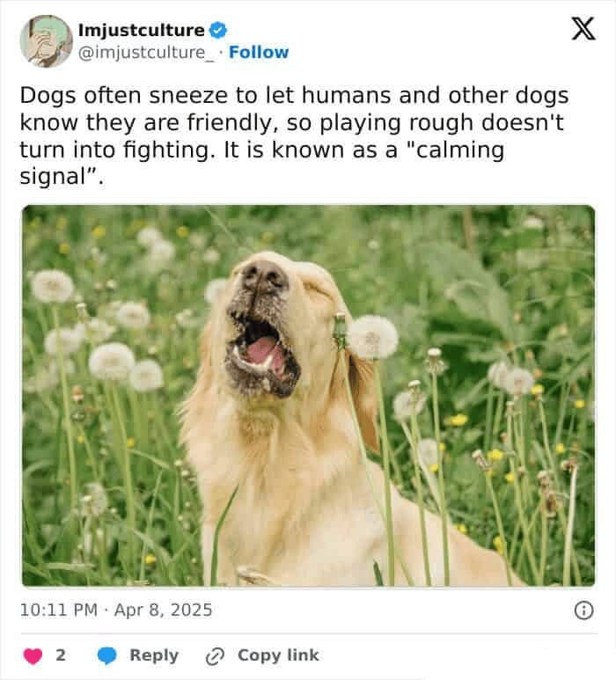Open the X logo link

point(583,29)
